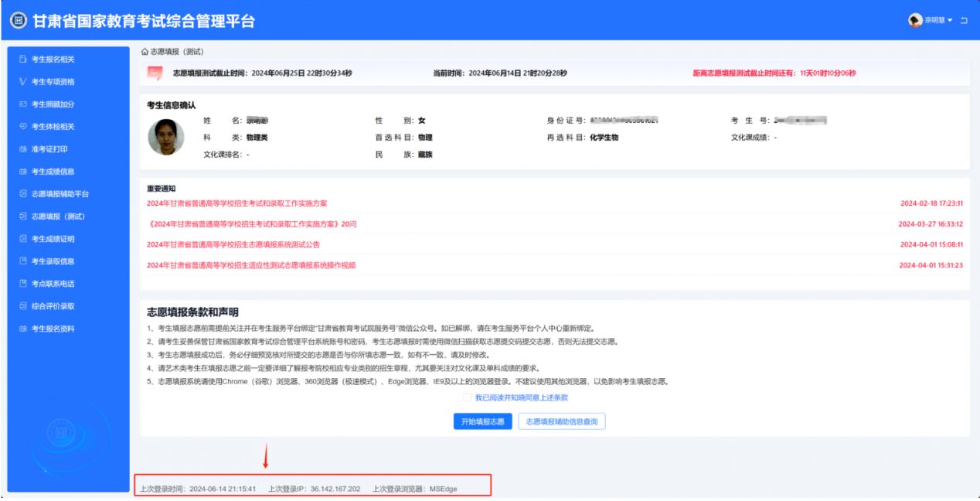Click the icon beside 考生录取信息
This screenshot has height=501, width=980.
pyautogui.click(x=23, y=261)
